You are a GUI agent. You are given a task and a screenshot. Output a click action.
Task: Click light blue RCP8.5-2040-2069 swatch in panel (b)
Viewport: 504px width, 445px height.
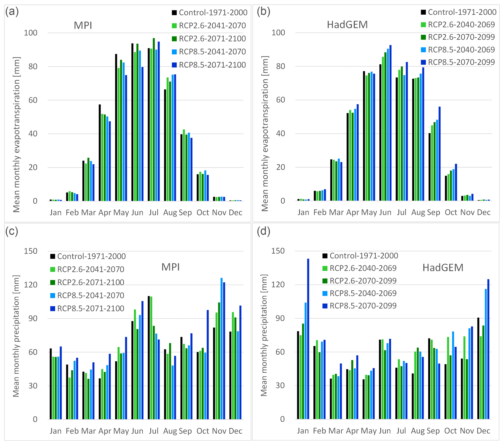[423, 50]
